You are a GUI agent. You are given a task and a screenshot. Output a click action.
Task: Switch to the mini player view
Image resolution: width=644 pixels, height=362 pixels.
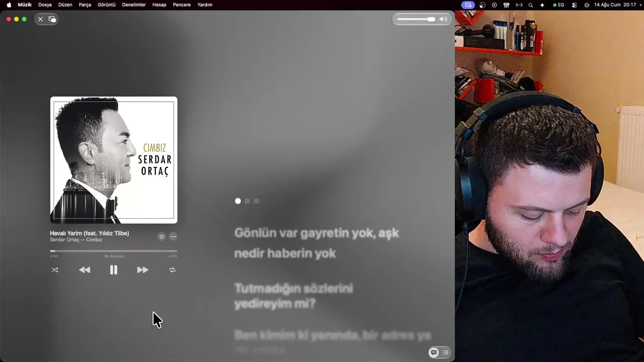[x=52, y=19]
